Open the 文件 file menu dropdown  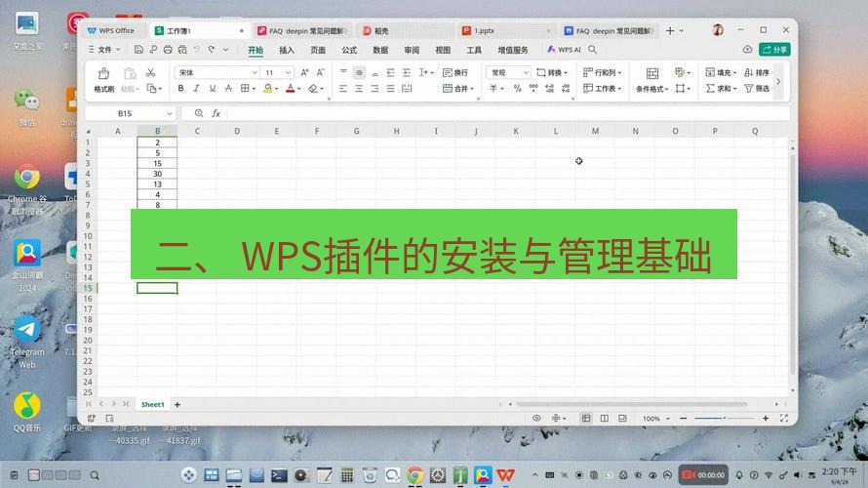104,50
